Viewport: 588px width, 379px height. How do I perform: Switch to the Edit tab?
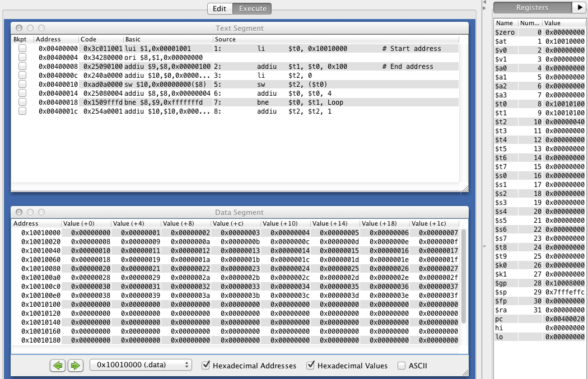click(x=220, y=8)
